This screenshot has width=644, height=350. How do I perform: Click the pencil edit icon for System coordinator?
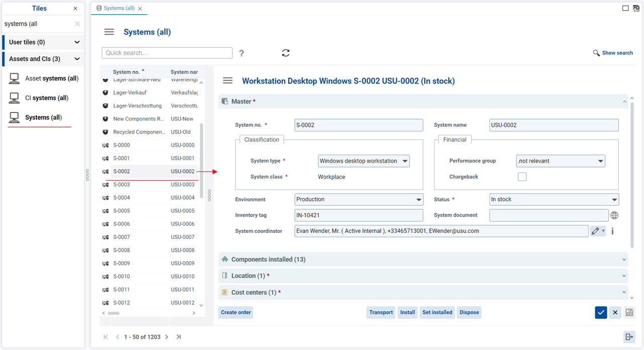point(596,231)
